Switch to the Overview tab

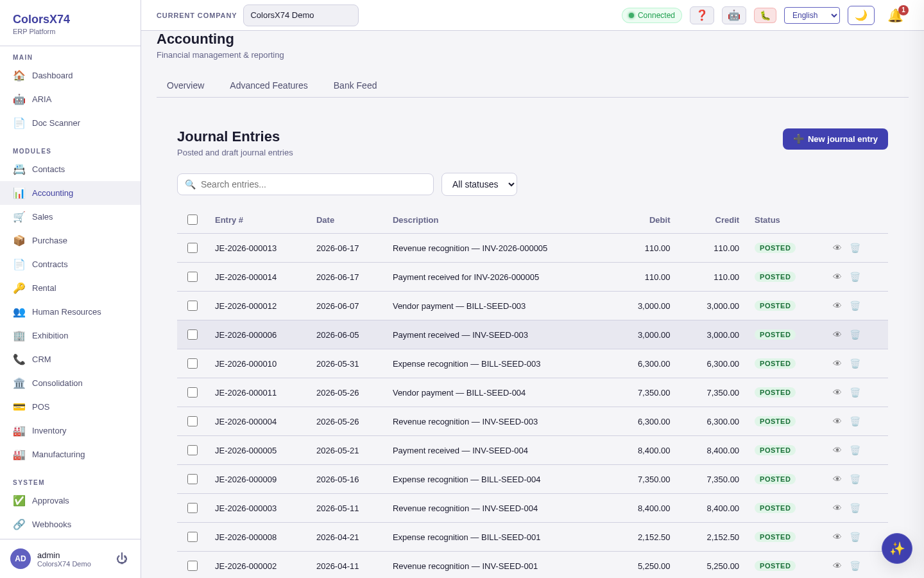[185, 85]
